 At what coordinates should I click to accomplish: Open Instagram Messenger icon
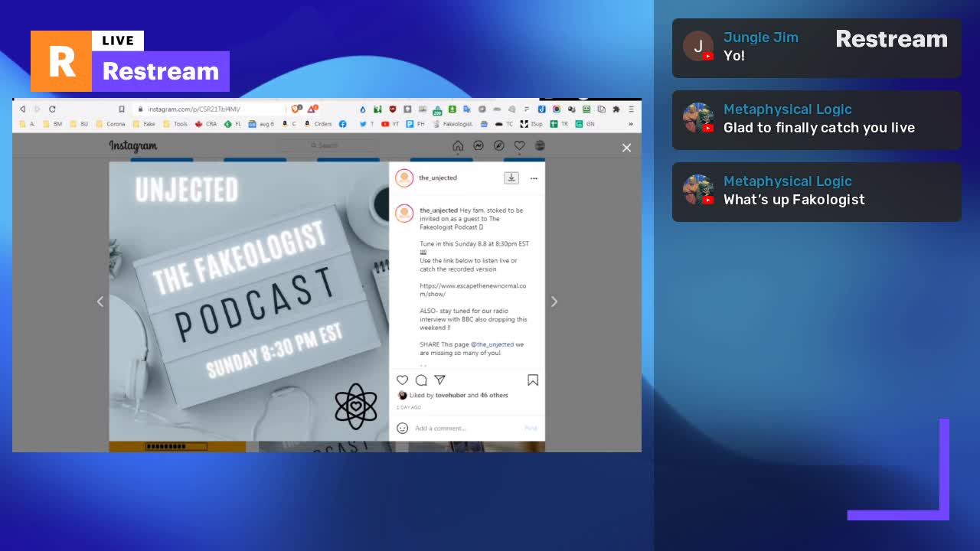click(x=479, y=145)
